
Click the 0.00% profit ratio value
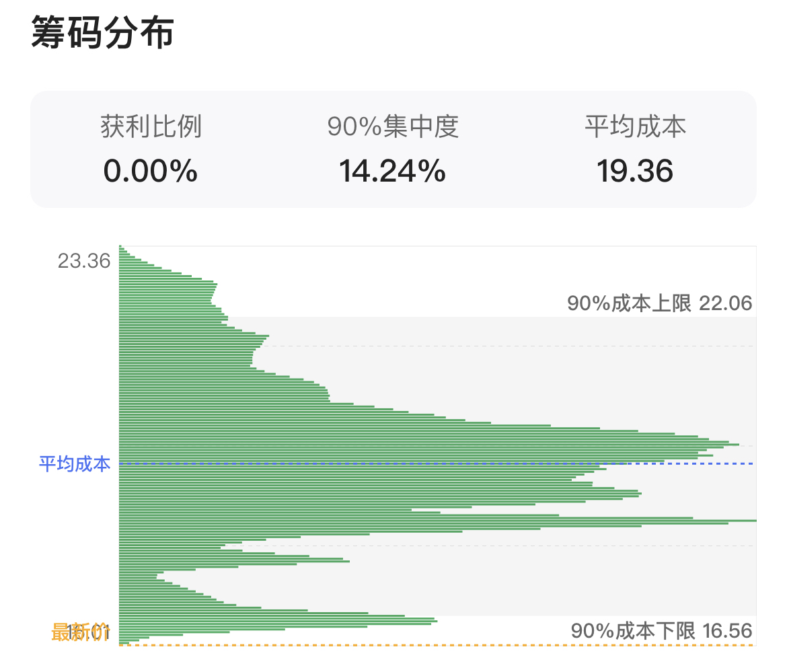click(x=151, y=171)
